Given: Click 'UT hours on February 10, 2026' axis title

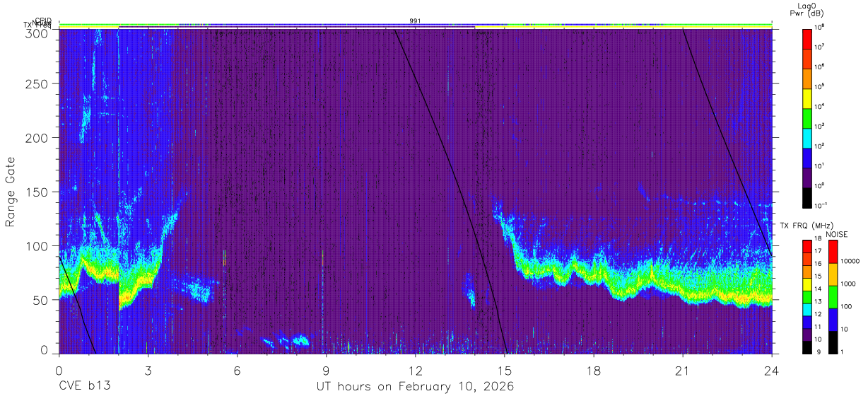Looking at the screenshot, I should 415,386.
